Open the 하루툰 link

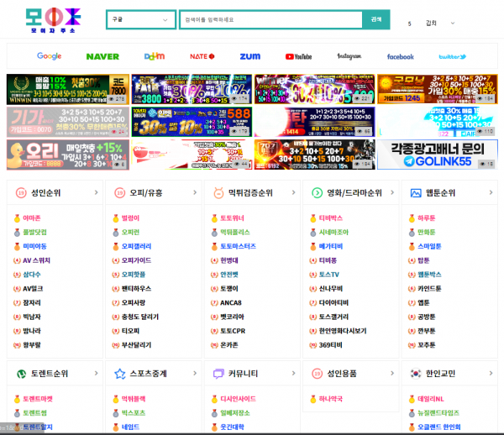tap(426, 218)
